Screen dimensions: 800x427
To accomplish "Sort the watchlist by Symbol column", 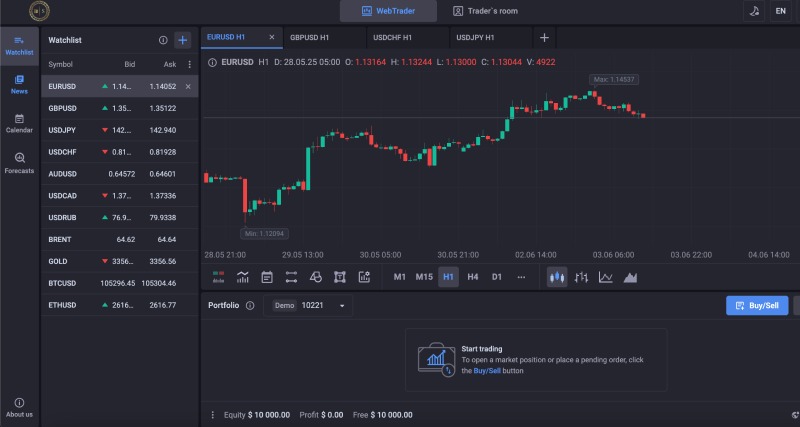I will (x=60, y=64).
